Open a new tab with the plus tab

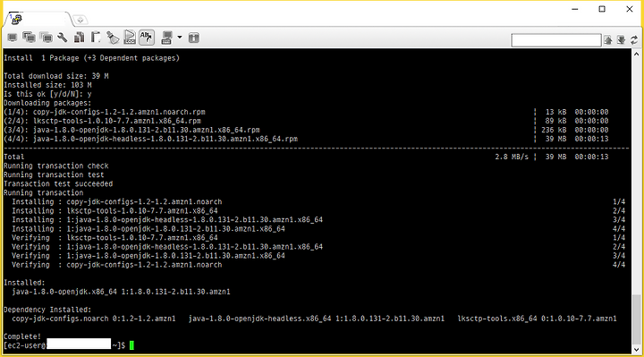coord(80,20)
